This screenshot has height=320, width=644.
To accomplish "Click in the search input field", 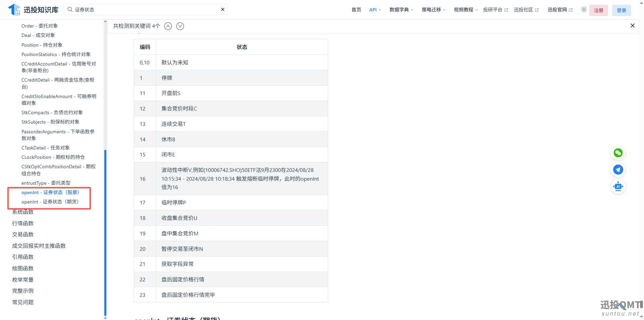I will (x=144, y=10).
